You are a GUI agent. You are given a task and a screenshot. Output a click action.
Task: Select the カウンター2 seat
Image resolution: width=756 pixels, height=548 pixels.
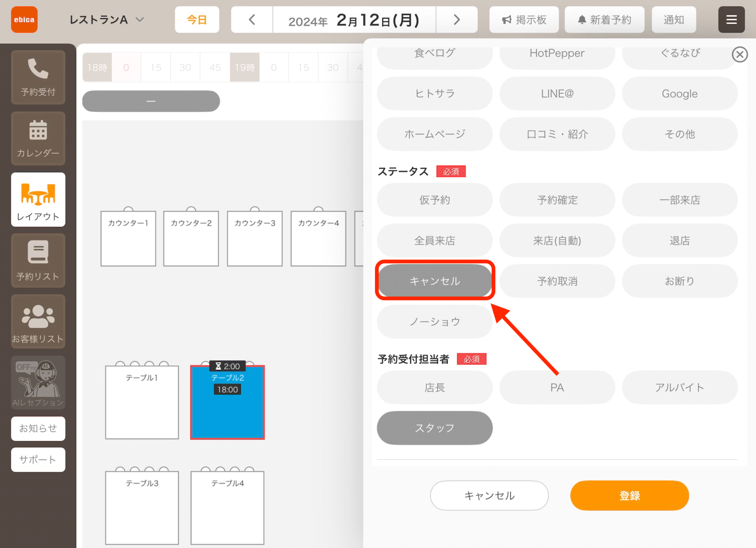191,239
